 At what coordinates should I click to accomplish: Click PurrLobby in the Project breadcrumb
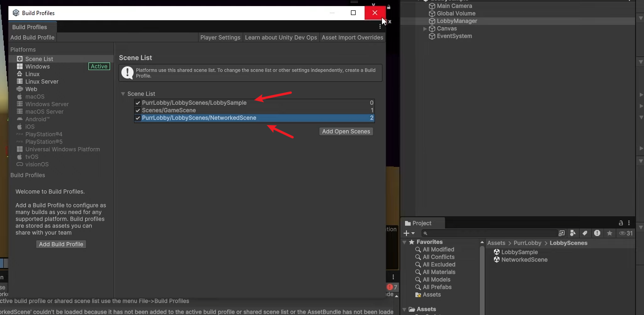[x=527, y=243]
